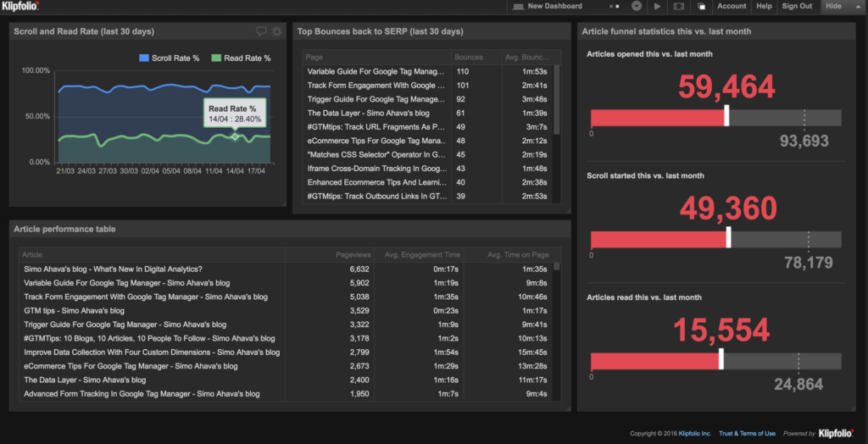Click Top Bounces back to SERP title
This screenshot has width=868, height=444.
[x=381, y=31]
